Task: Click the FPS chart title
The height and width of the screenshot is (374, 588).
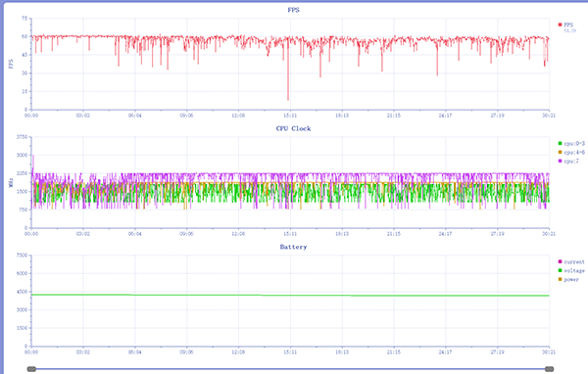Action: (293, 10)
